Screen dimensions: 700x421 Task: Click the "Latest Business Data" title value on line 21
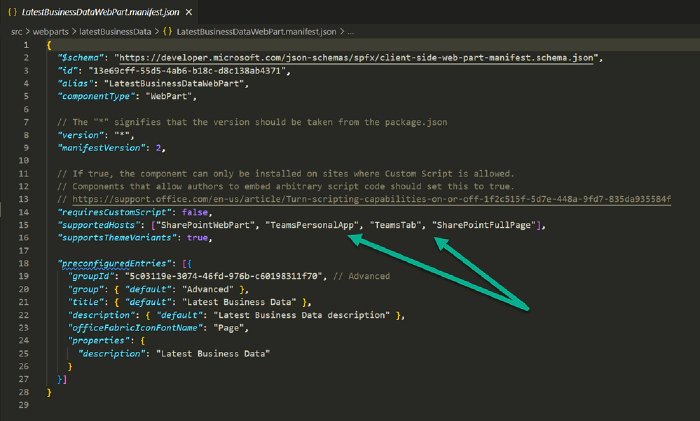point(239,302)
